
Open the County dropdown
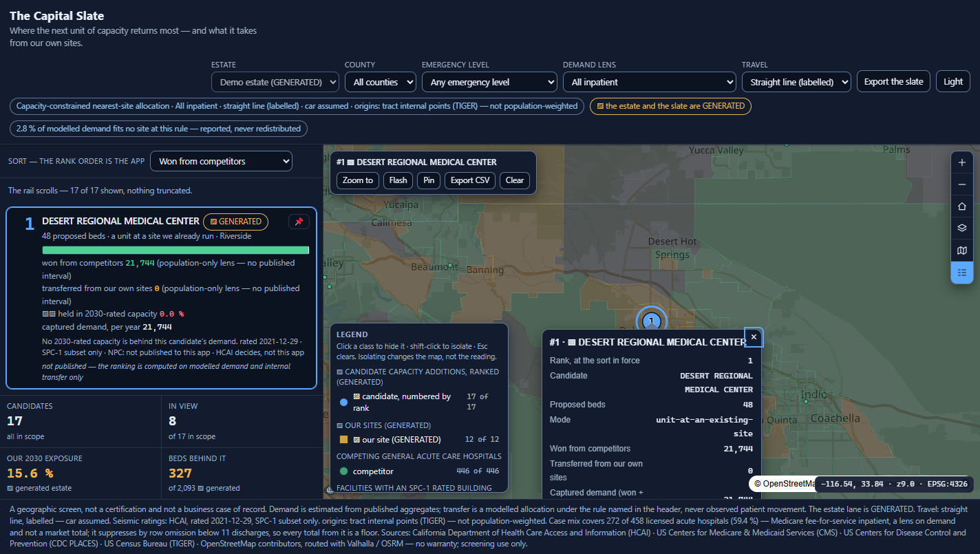point(381,82)
